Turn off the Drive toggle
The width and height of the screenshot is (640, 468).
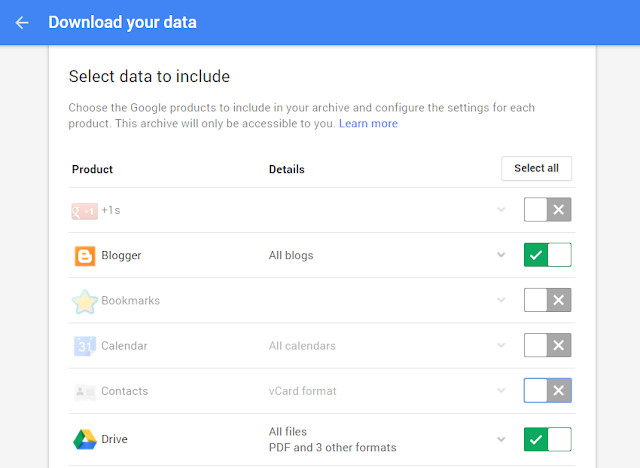547,439
